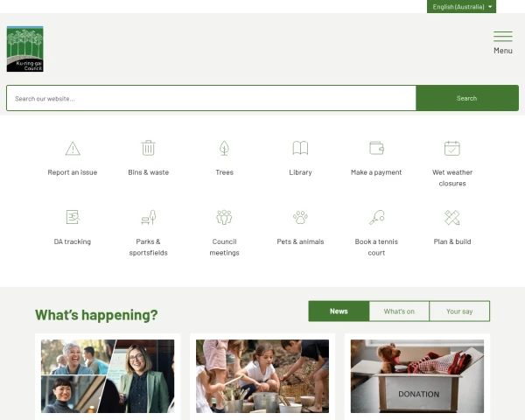
Task: Select Council meetings people icon
Action: tap(224, 217)
